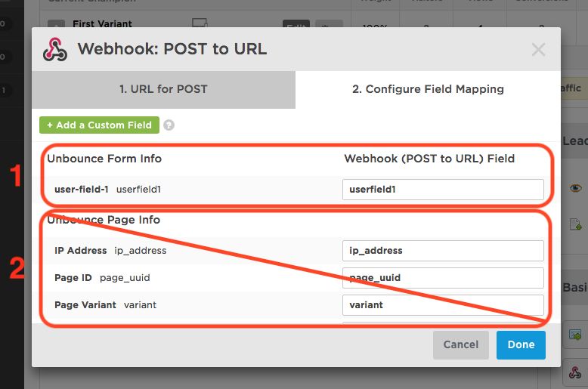
Task: Click page document icon in right sidebar
Action: [575, 224]
